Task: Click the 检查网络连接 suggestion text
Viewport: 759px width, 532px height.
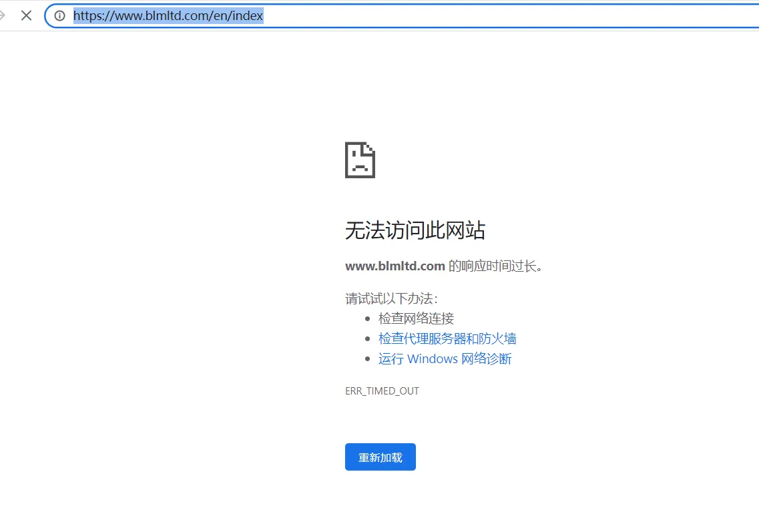Action: pyautogui.click(x=417, y=318)
